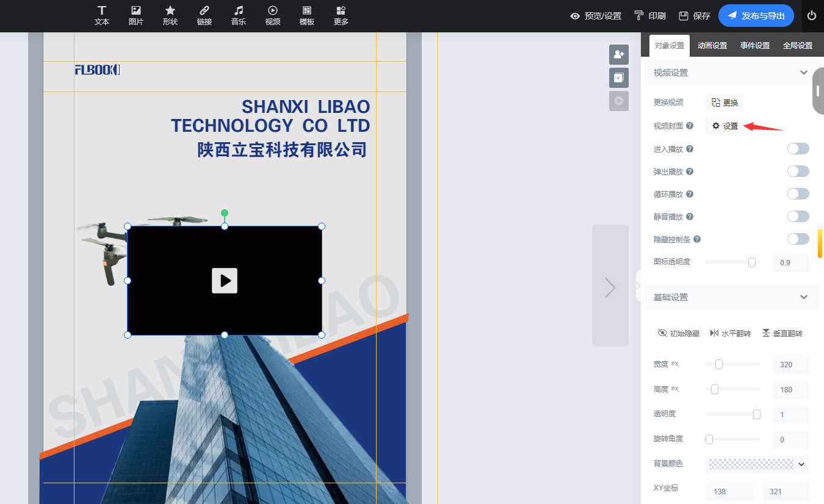Select the FLBOOK logo on page
Viewport: 824px width, 504px height.
coord(98,70)
